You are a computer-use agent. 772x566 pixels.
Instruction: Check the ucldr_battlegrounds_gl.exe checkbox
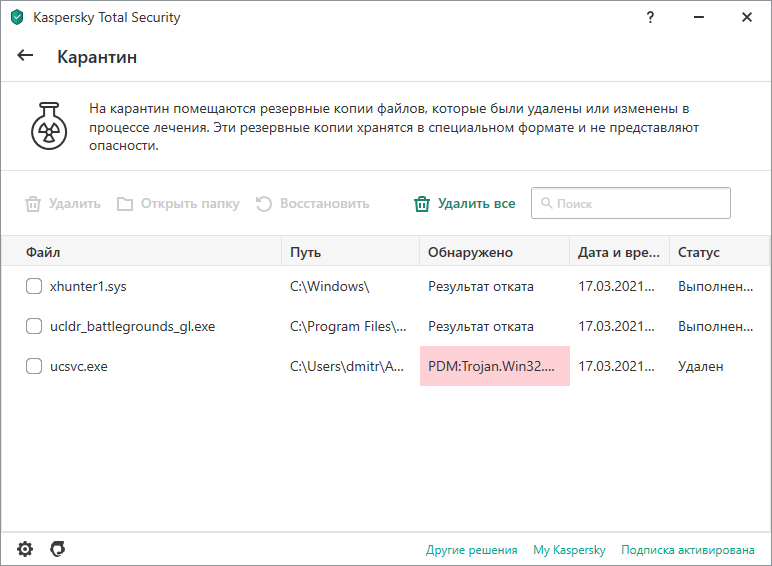coord(34,326)
